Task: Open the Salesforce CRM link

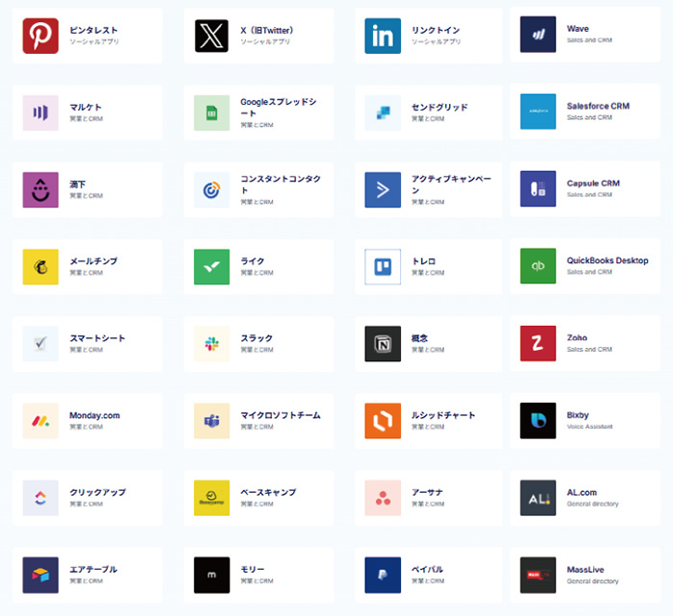Action: click(x=598, y=107)
